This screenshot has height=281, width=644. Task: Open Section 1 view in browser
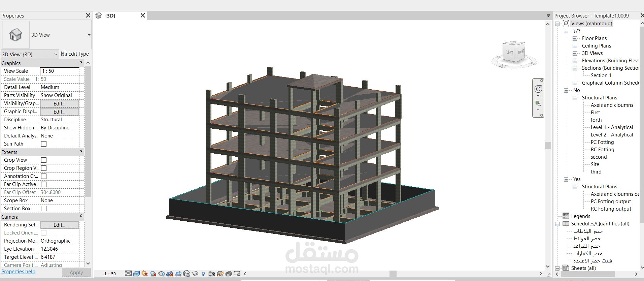pos(601,75)
